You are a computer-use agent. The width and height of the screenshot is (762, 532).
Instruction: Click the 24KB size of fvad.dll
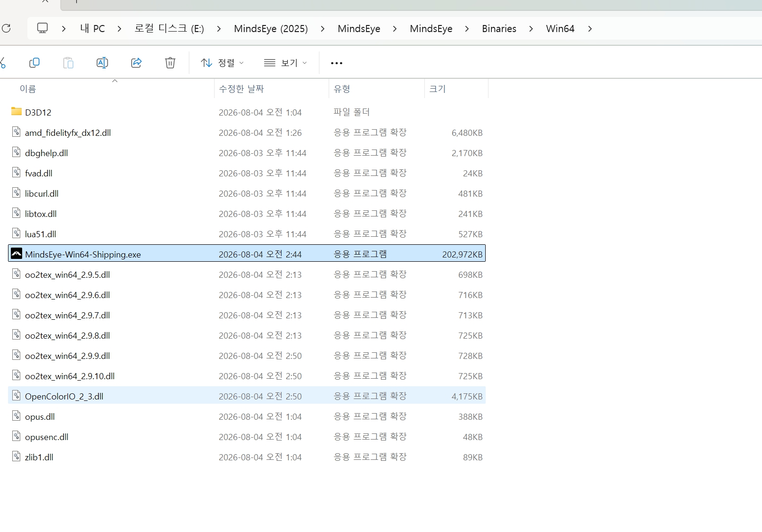pyautogui.click(x=472, y=173)
